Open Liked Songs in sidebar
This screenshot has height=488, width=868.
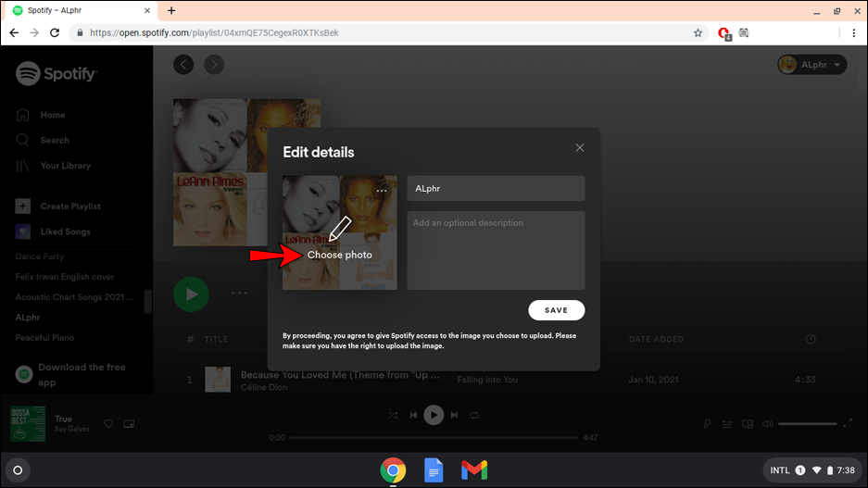tap(53, 231)
